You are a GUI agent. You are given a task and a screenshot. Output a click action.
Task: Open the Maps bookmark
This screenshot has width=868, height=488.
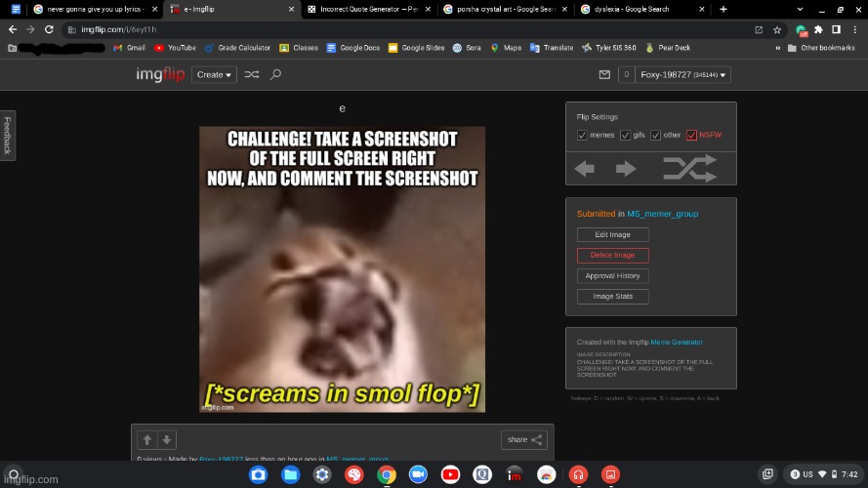pos(506,48)
